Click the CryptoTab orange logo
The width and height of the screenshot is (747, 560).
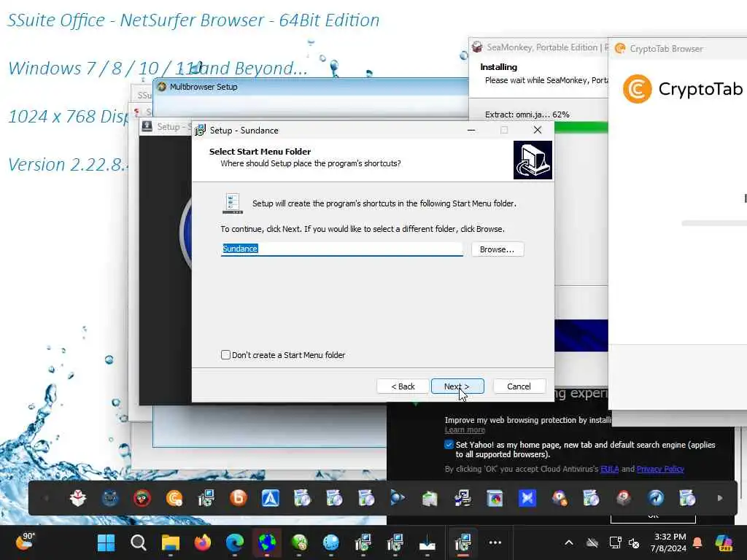637,88
